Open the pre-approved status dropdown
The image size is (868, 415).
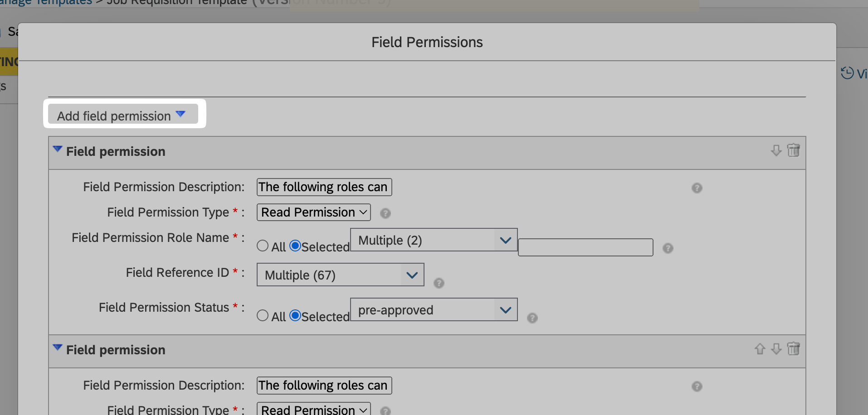pos(434,309)
